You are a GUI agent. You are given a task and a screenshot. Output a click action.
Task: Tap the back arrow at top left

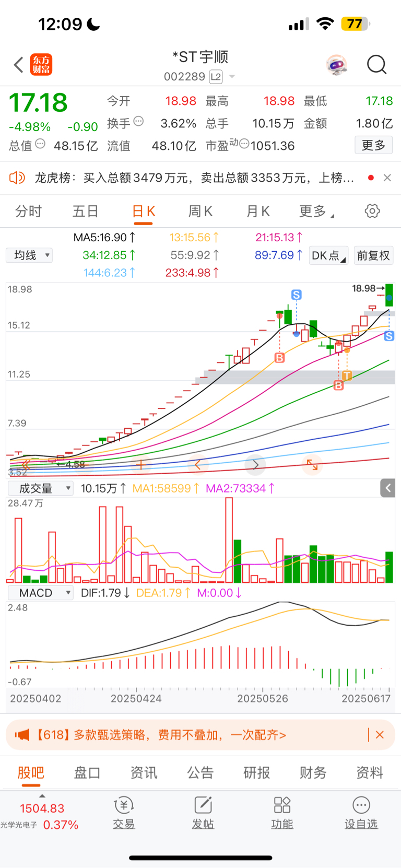(x=19, y=65)
